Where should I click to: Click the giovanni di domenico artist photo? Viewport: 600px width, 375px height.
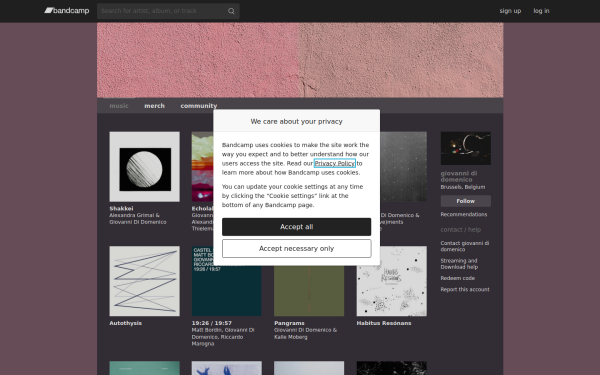click(x=466, y=148)
